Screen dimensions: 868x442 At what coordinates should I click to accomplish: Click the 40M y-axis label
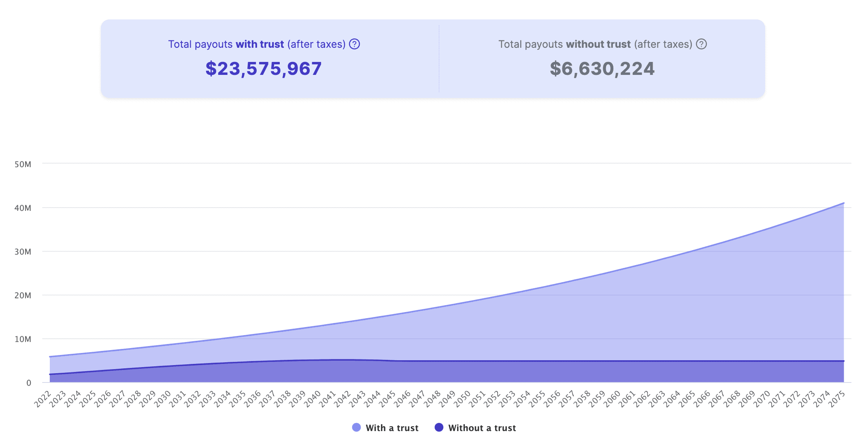point(23,208)
